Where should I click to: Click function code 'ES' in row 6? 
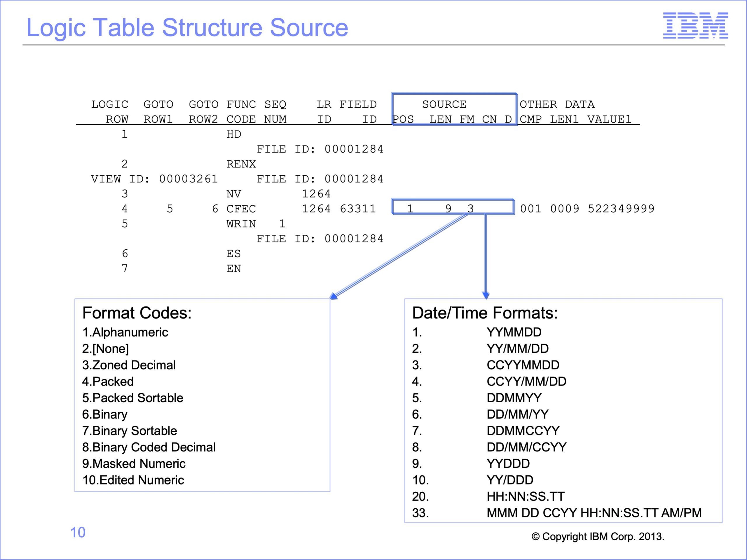click(234, 253)
